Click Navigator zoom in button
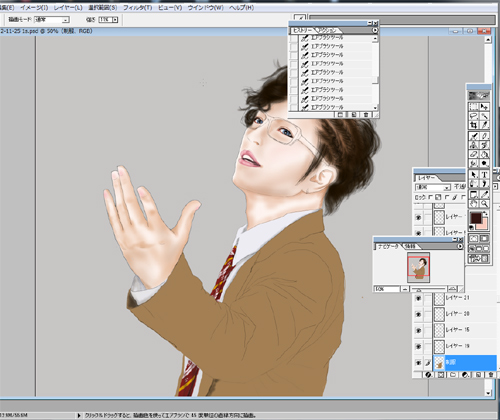This screenshot has width=500, height=420. click(x=452, y=289)
